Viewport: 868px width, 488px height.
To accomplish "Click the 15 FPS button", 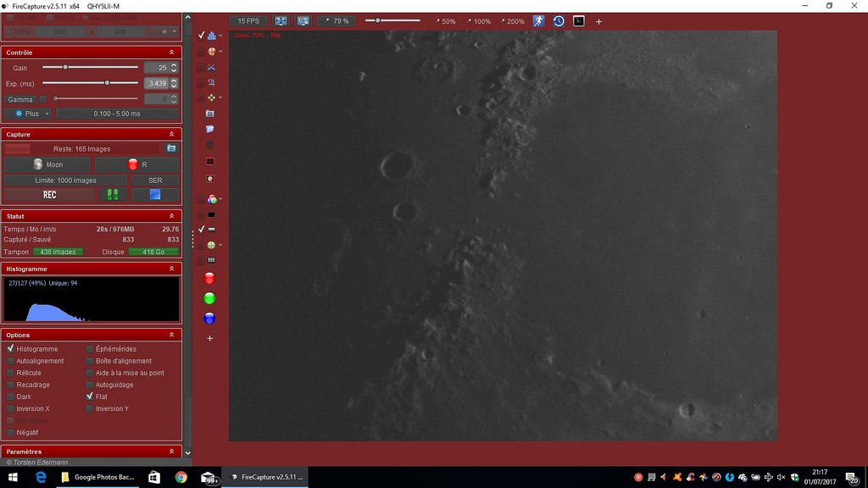I will coord(248,21).
